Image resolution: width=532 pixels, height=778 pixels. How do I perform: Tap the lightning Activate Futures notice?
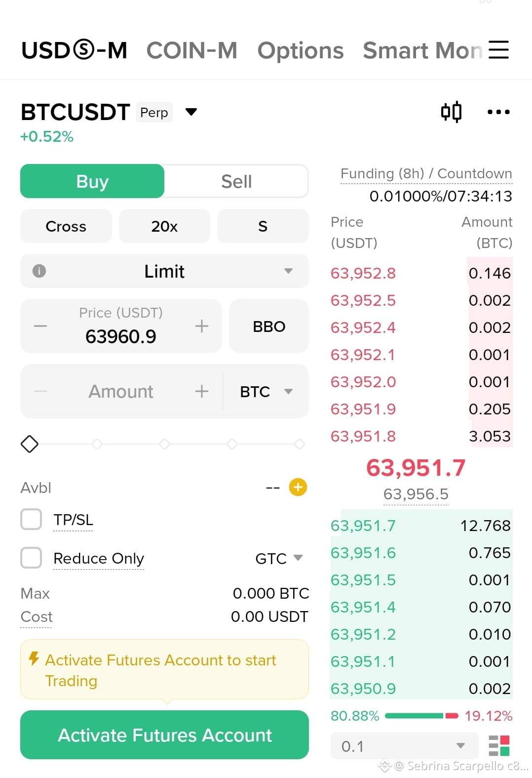164,670
